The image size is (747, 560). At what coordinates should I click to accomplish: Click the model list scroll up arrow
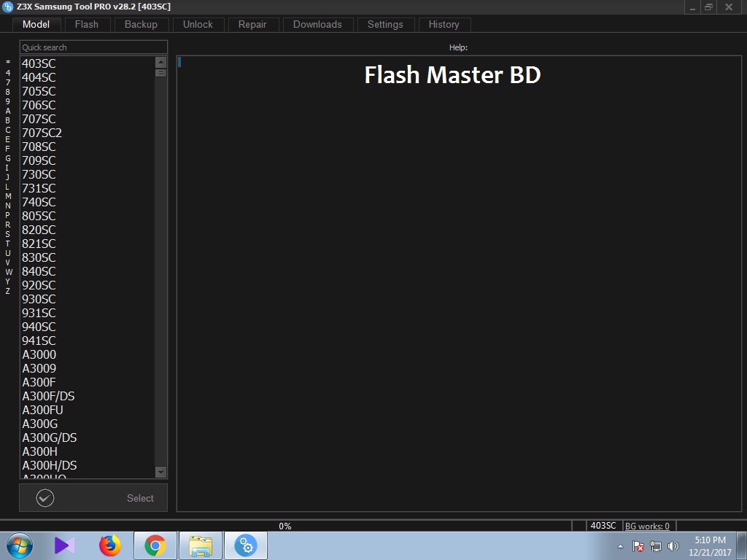click(160, 63)
